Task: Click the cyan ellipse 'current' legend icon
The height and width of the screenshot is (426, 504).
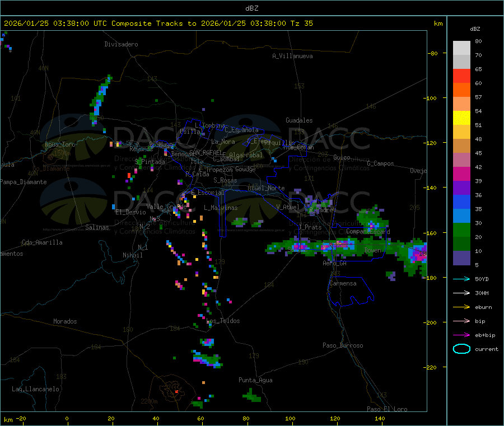Action: (461, 349)
